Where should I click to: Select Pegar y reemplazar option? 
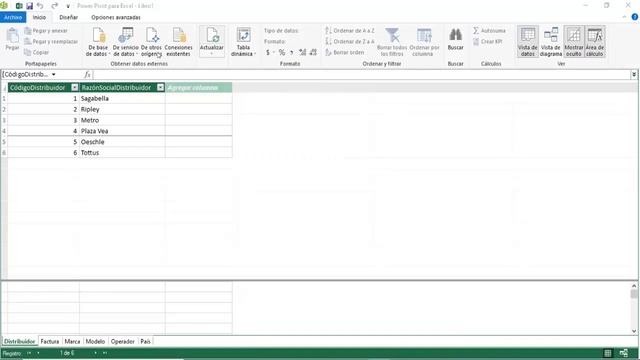[51, 42]
